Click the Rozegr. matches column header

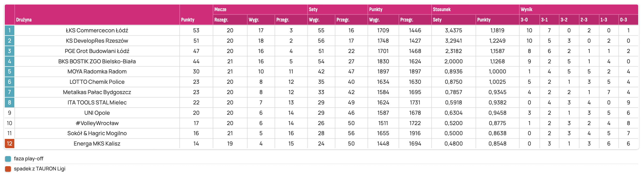221,20
